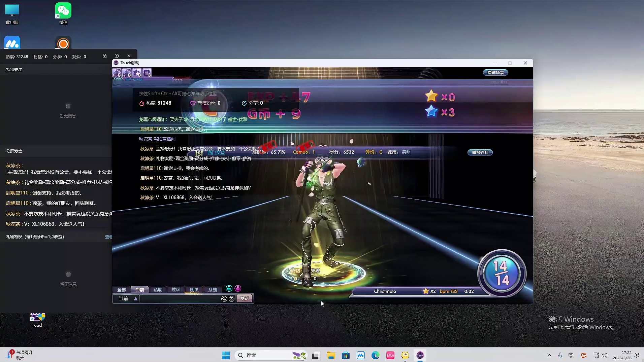Open the Touch desktop shortcut
644x362 pixels.
[37, 320]
